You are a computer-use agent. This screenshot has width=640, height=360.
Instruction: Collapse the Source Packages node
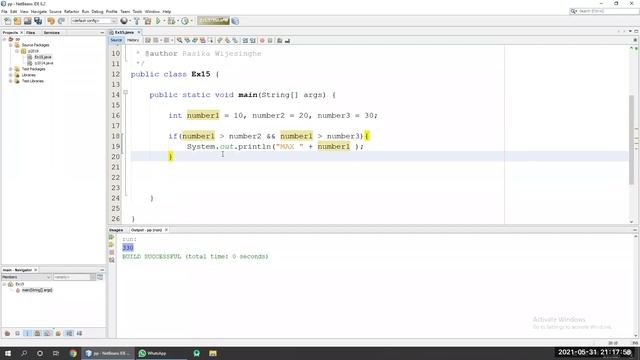point(11,45)
